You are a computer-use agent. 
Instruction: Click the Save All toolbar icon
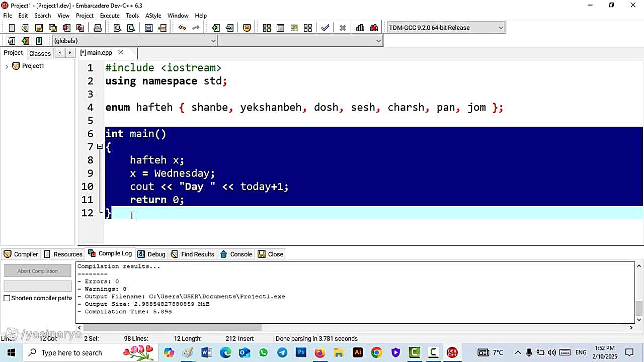click(x=52, y=28)
